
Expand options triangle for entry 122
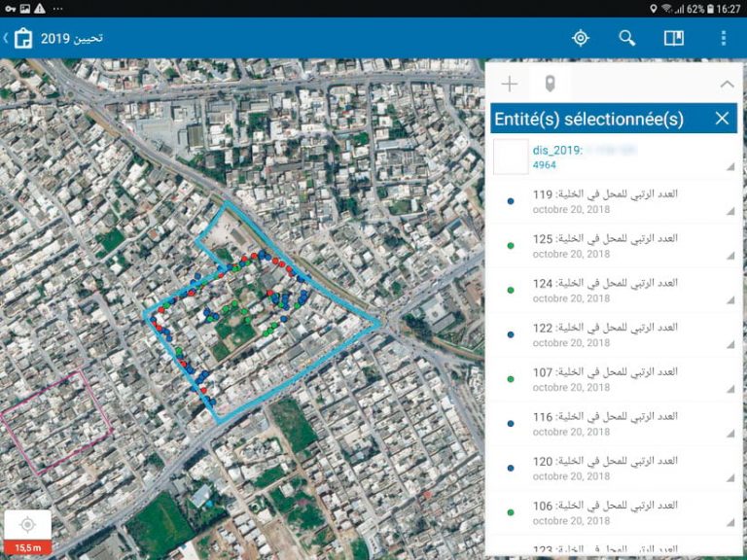pyautogui.click(x=730, y=344)
